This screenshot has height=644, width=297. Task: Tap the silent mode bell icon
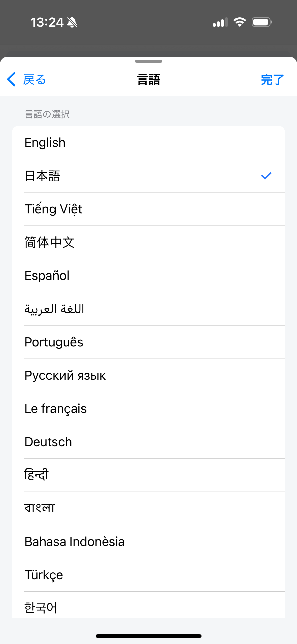72,22
